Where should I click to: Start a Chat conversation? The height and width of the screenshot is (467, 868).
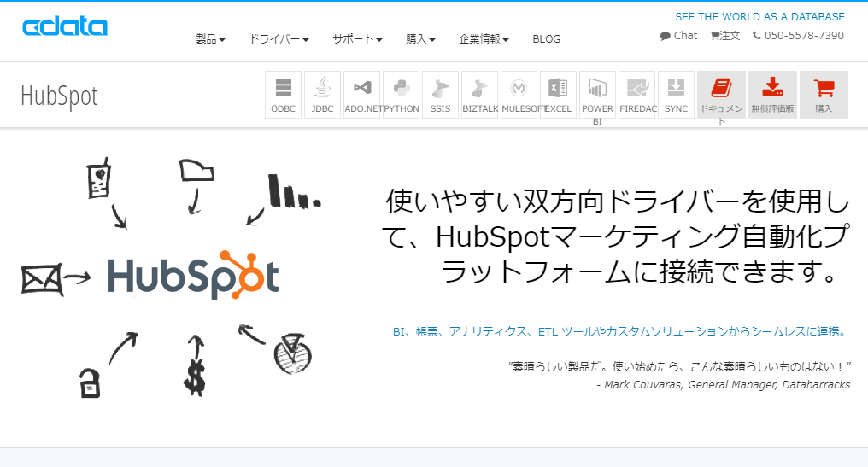tap(678, 36)
